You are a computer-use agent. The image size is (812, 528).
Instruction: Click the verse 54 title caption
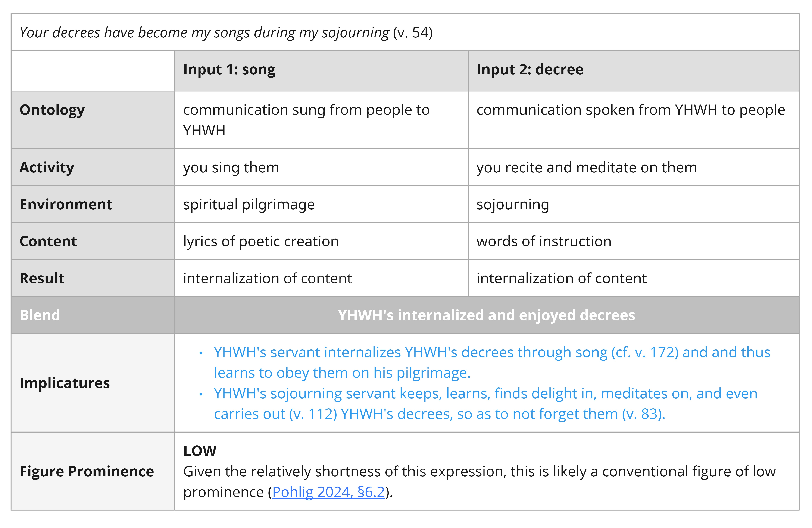226,33
